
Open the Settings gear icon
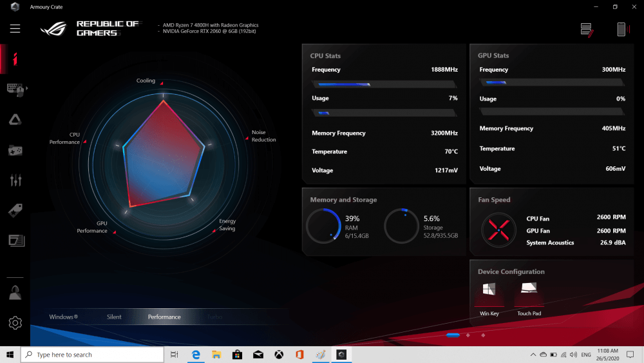(x=15, y=323)
